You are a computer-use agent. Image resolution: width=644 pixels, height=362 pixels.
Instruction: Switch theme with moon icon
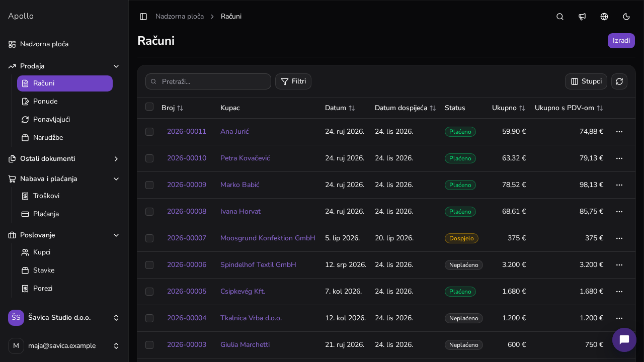626,17
